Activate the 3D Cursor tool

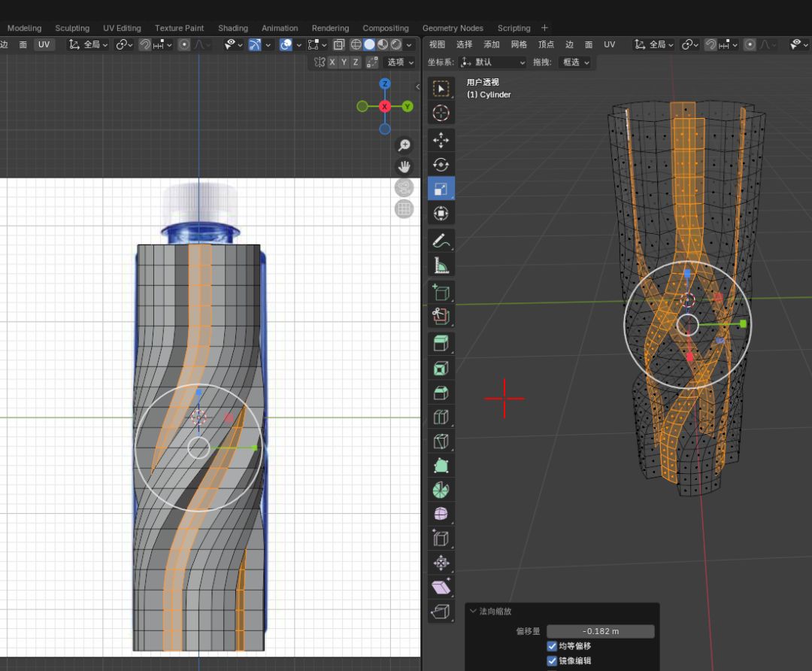(x=441, y=113)
